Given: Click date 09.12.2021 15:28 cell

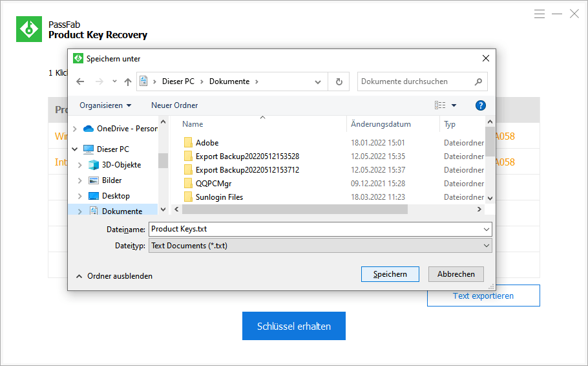Looking at the screenshot, I should (378, 184).
